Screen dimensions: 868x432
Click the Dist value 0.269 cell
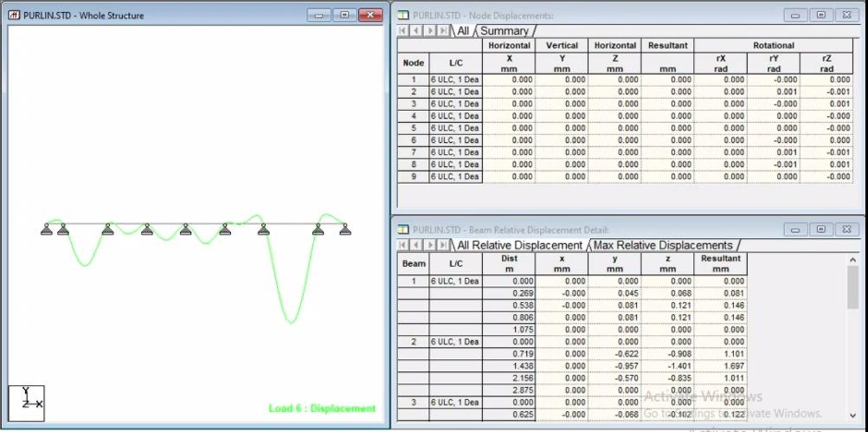(x=509, y=293)
